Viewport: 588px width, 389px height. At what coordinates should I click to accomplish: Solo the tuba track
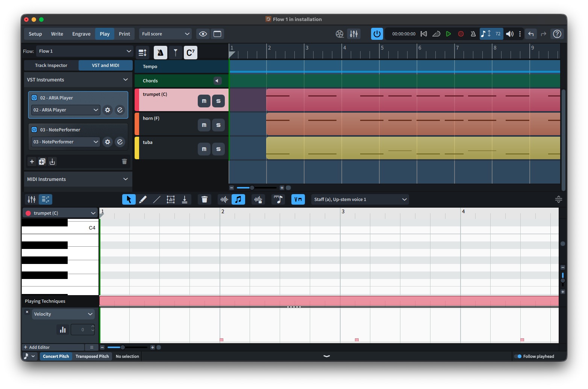218,149
